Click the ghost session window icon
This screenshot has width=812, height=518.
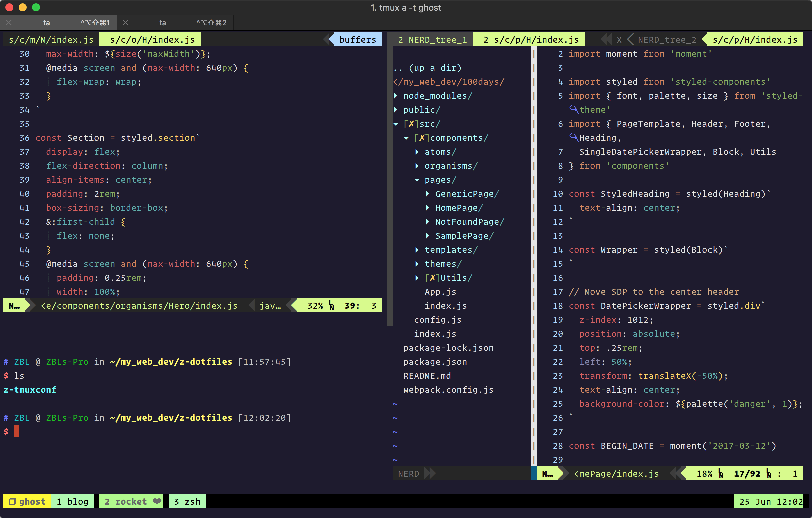tap(12, 501)
